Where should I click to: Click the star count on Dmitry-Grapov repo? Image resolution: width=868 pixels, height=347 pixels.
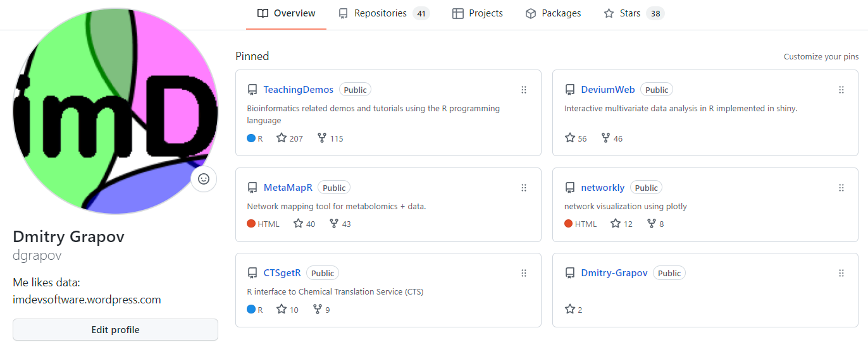point(573,310)
